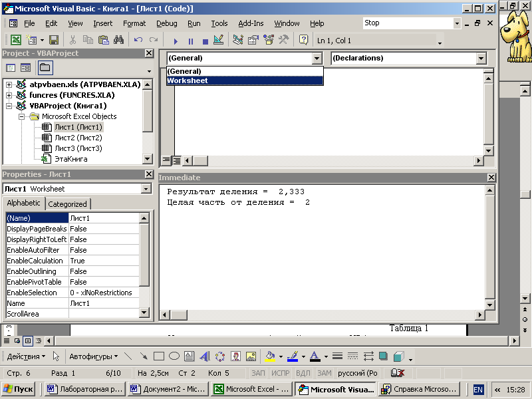Toggle Design Mode icon
This screenshot has height=399, width=532.
tap(219, 40)
